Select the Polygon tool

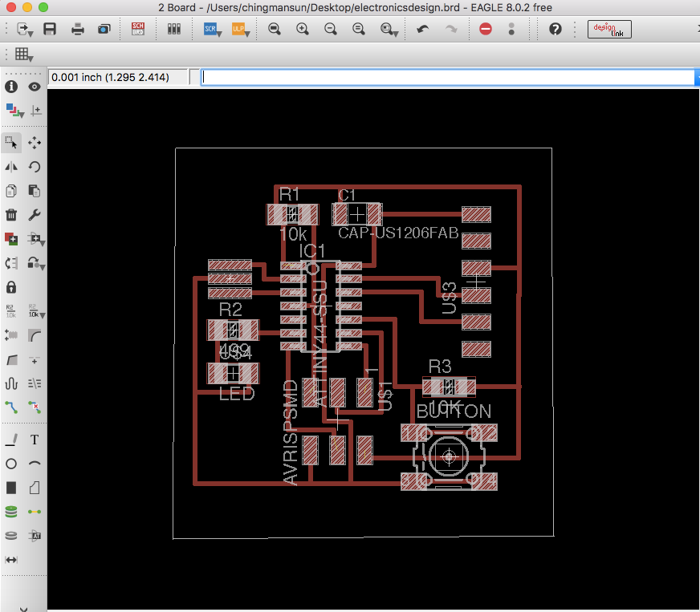pyautogui.click(x=35, y=488)
